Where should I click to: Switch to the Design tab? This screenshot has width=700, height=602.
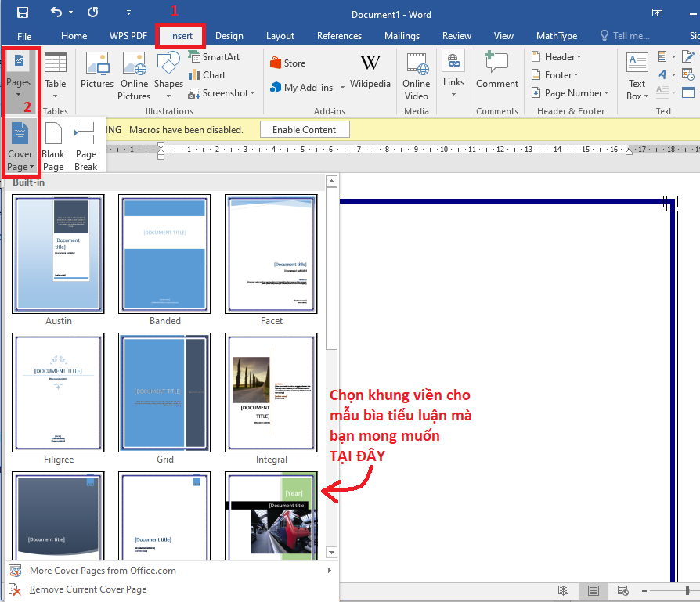click(x=229, y=36)
